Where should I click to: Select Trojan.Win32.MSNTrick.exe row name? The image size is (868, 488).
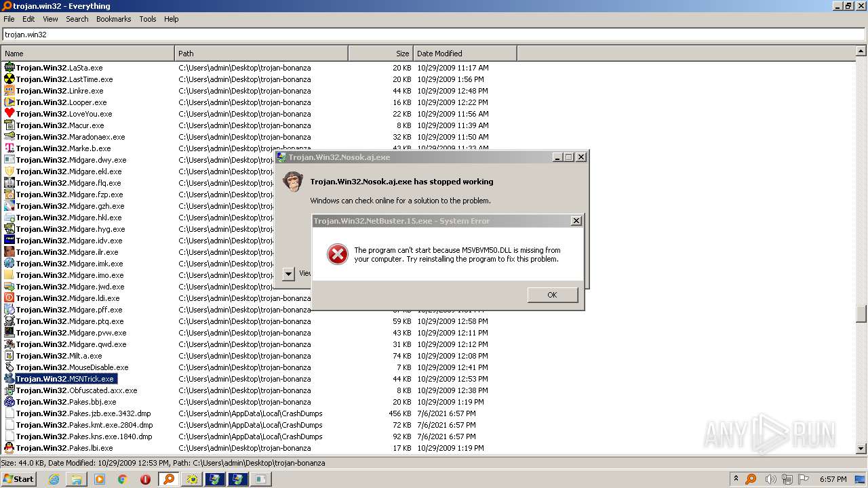click(65, 379)
